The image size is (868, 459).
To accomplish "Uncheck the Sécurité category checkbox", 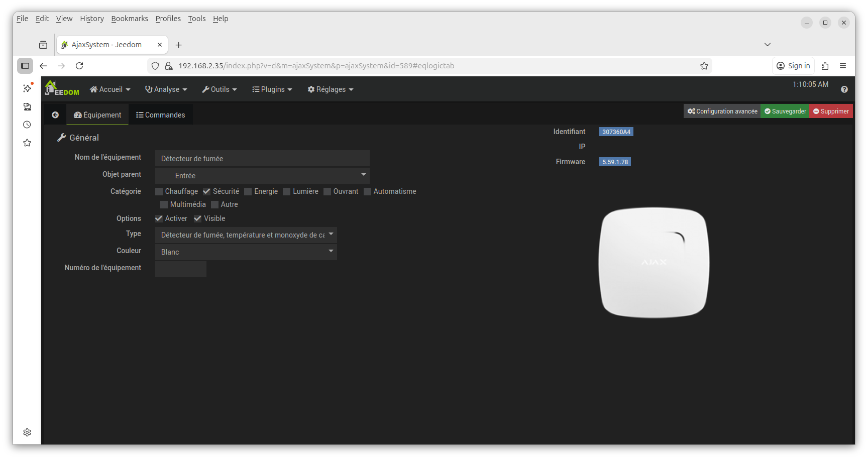I will click(x=206, y=191).
